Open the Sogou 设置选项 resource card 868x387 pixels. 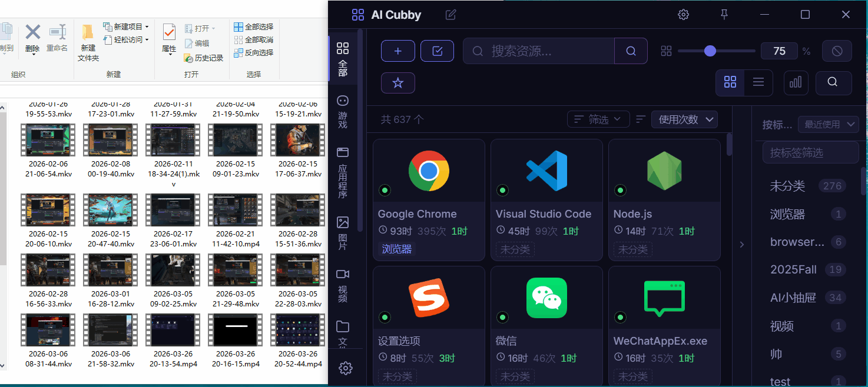tap(429, 326)
